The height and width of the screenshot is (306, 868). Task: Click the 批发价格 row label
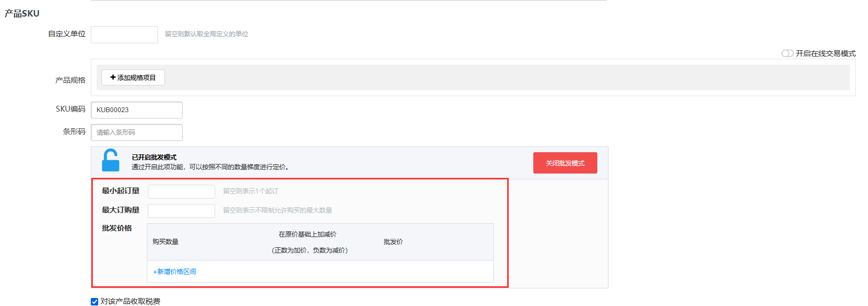[x=117, y=228]
